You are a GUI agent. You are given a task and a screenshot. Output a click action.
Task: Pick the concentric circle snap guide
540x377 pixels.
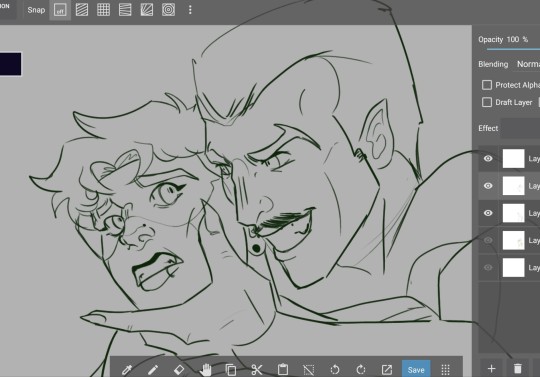(168, 10)
